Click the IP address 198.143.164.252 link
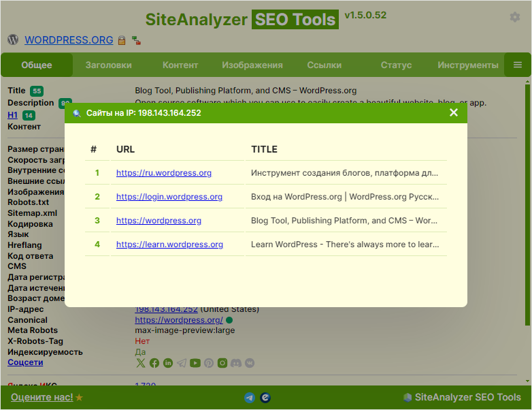Image resolution: width=532 pixels, height=410 pixels. click(166, 309)
